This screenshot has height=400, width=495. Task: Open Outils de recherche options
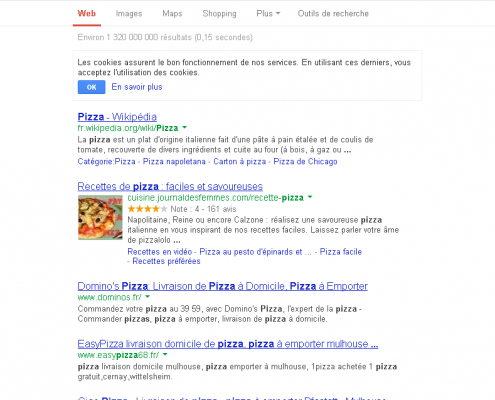tap(333, 14)
